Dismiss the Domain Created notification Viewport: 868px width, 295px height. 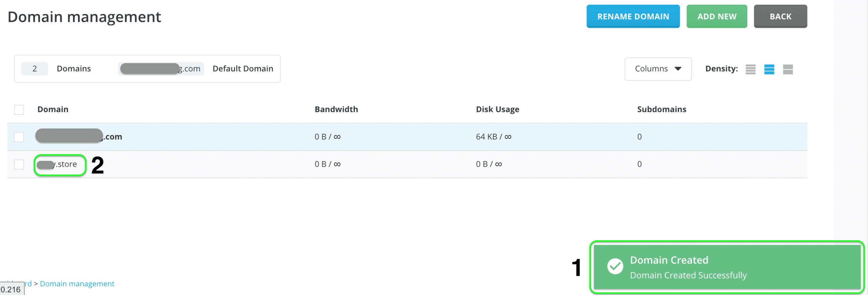point(727,267)
